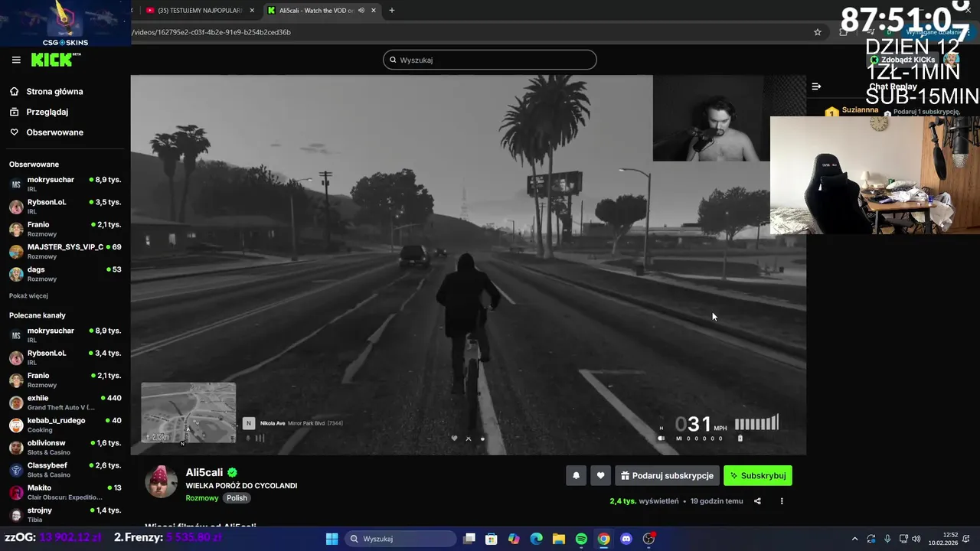Share the VOD via the share icon
This screenshot has height=551, width=980.
(757, 501)
